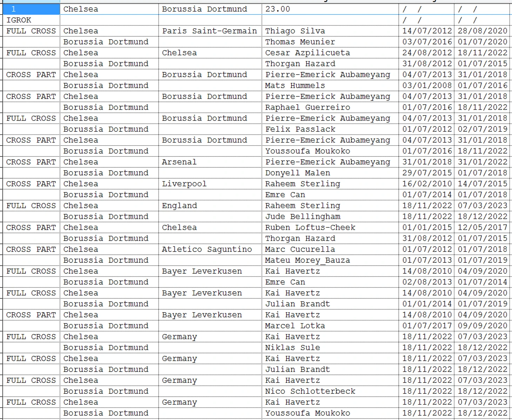Select the date 01/07/2020
512x420 pixels.
482,42
